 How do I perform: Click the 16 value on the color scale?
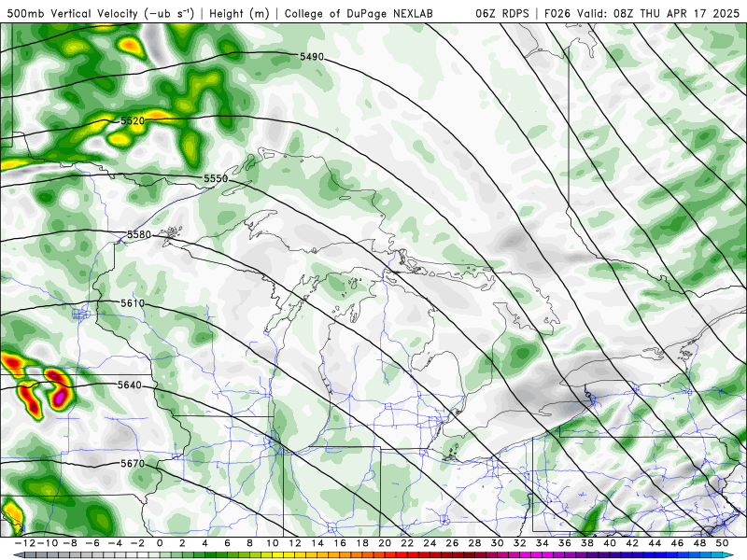click(340, 543)
